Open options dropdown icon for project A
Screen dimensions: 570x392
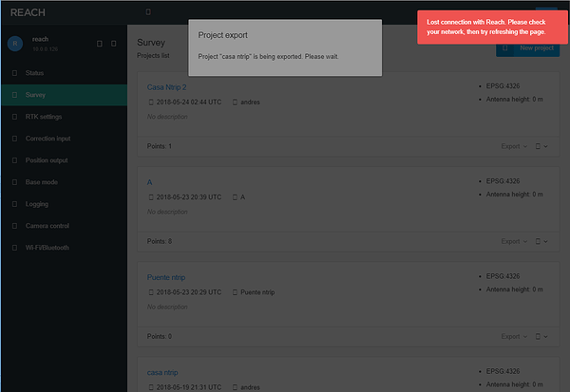541,242
